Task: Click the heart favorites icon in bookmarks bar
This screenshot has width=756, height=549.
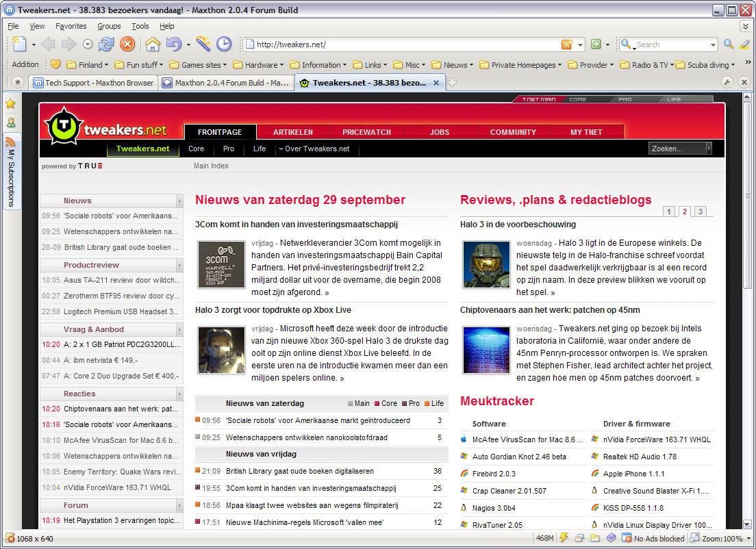Action: click(55, 64)
